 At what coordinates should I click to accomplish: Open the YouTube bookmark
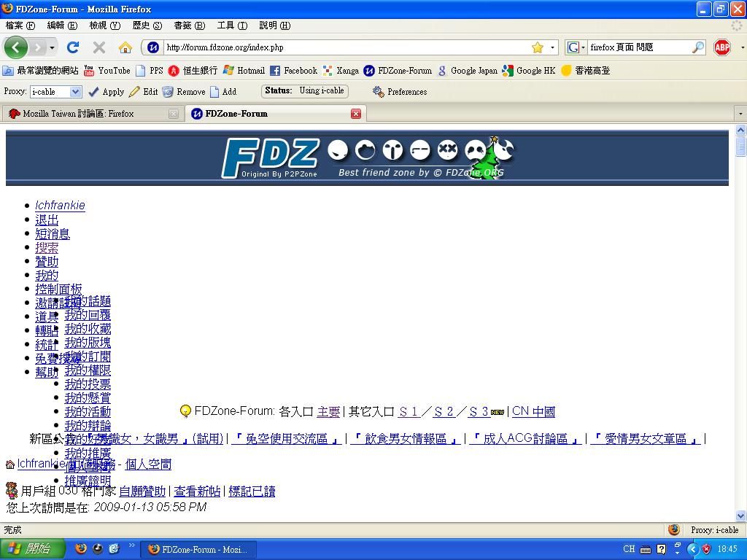107,71
